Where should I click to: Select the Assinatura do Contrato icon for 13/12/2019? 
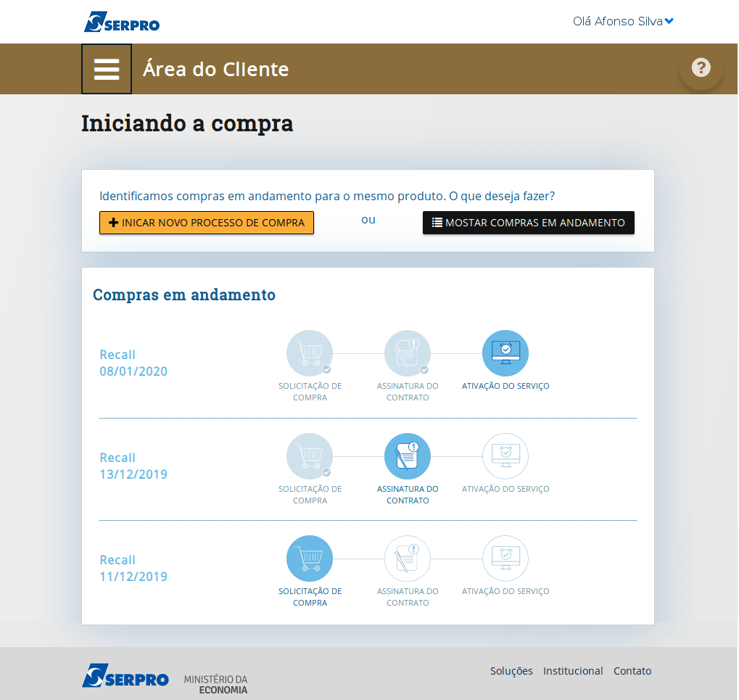click(408, 456)
